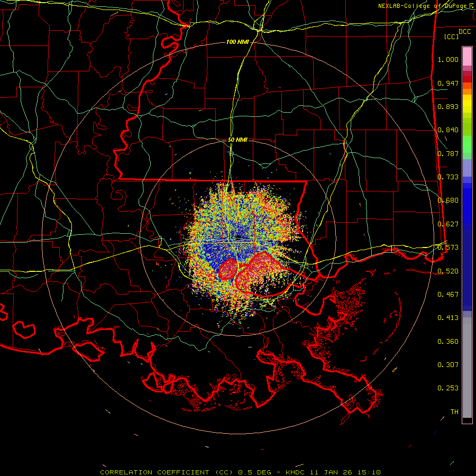The width and height of the screenshot is (476, 476).
Task: Click the 50 NMI range ring label
Action: [237, 140]
